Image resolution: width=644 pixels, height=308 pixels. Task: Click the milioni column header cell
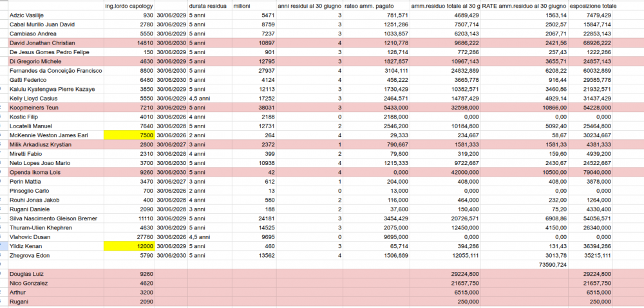point(254,6)
